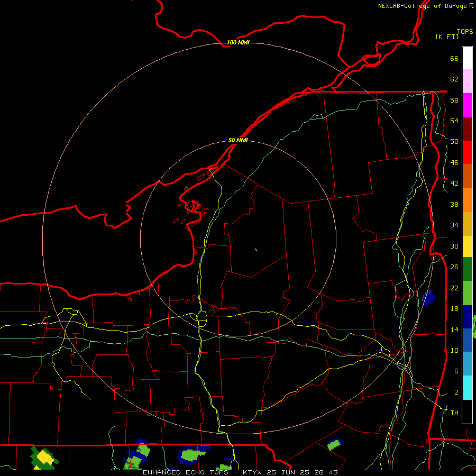Click the 100 NMI range ring label
This screenshot has width=476, height=476.
click(238, 42)
